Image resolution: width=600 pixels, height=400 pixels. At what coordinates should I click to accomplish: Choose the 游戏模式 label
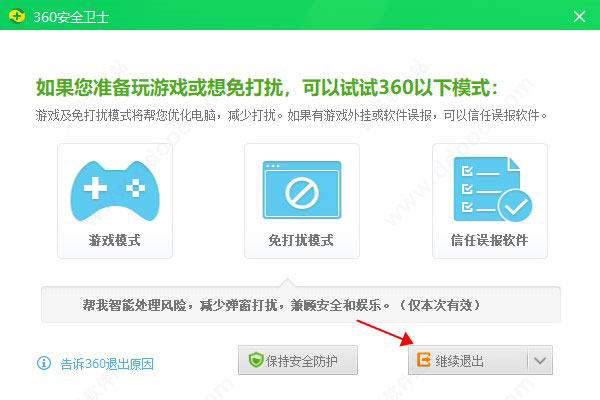115,241
